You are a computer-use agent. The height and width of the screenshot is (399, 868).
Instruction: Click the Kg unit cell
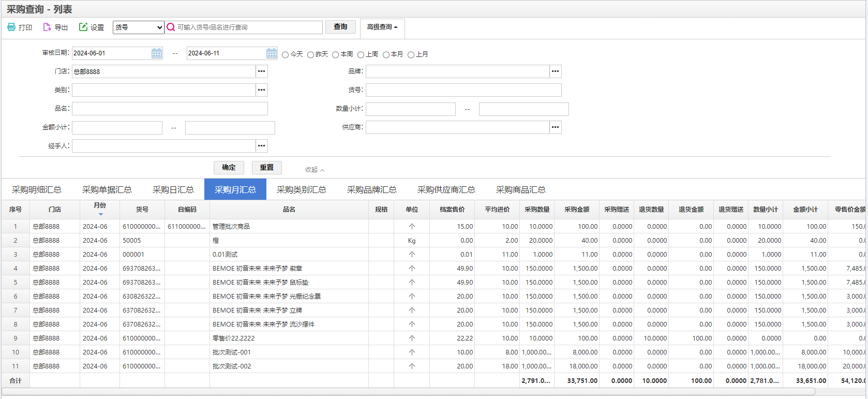(412, 241)
